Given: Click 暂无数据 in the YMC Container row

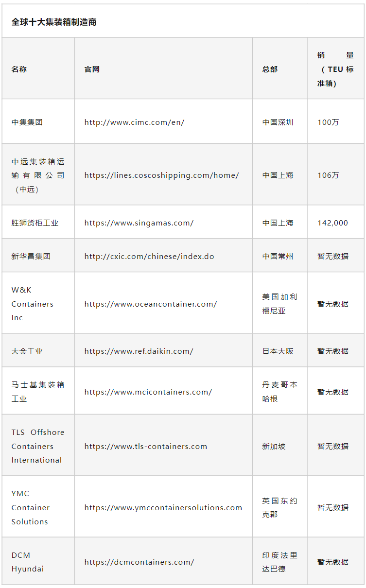Looking at the screenshot, I should [333, 507].
